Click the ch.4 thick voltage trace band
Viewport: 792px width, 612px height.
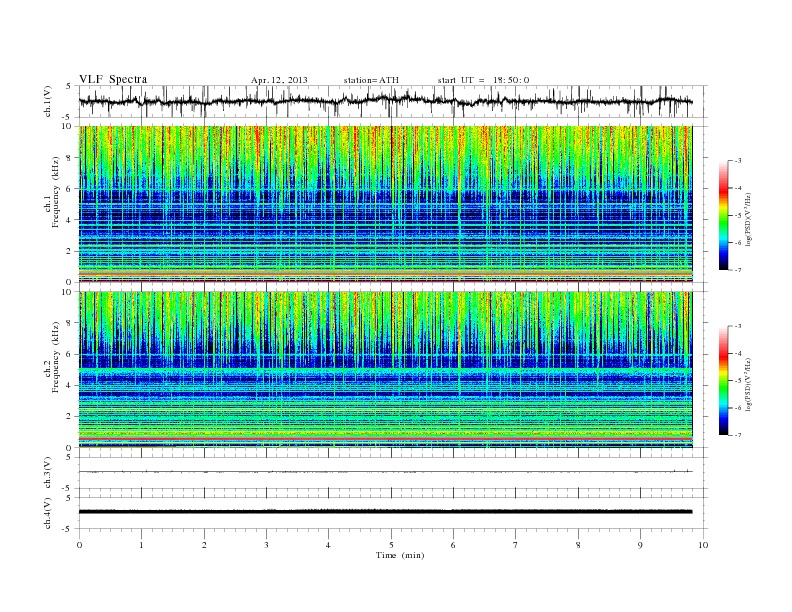pos(386,512)
